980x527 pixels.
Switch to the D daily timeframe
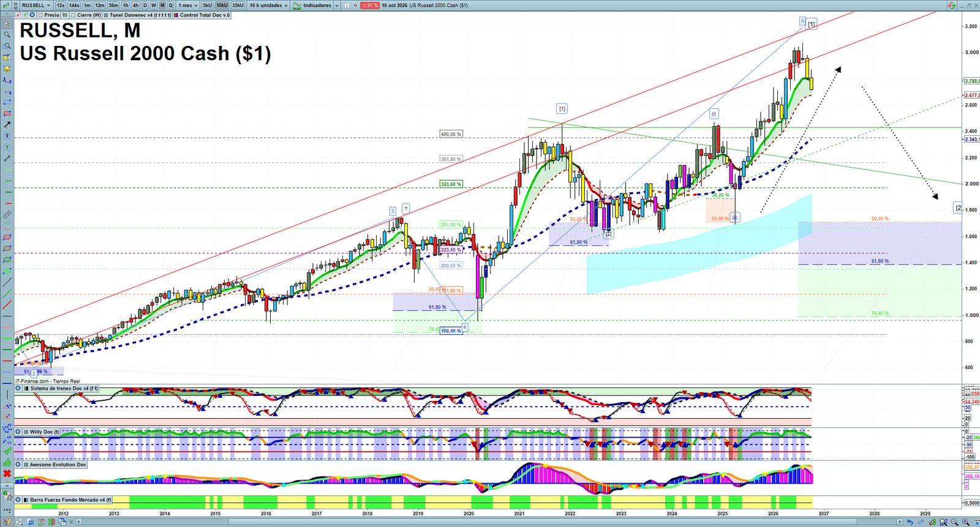[x=145, y=6]
